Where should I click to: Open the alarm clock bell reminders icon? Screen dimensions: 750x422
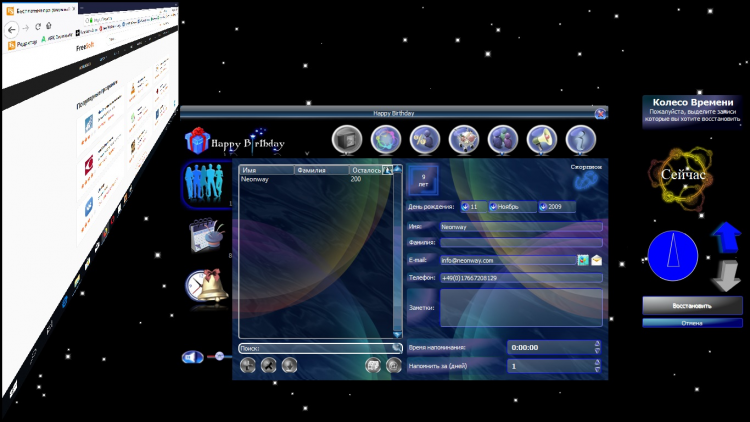coord(207,286)
